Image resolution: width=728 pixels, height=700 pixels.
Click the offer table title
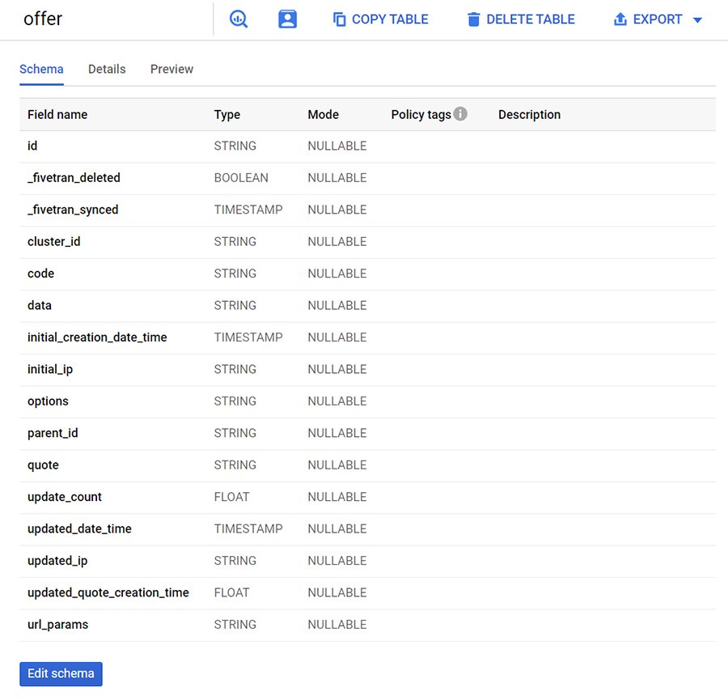tap(43, 19)
